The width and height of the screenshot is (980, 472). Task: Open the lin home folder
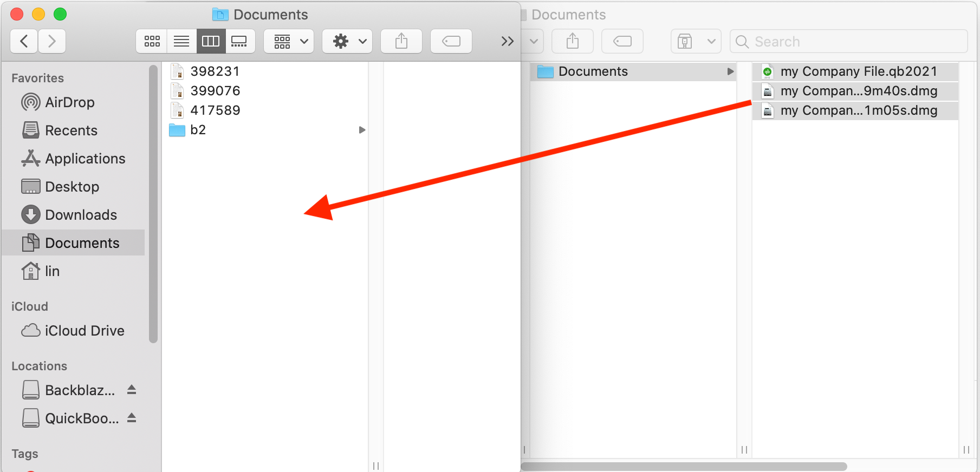(73, 271)
